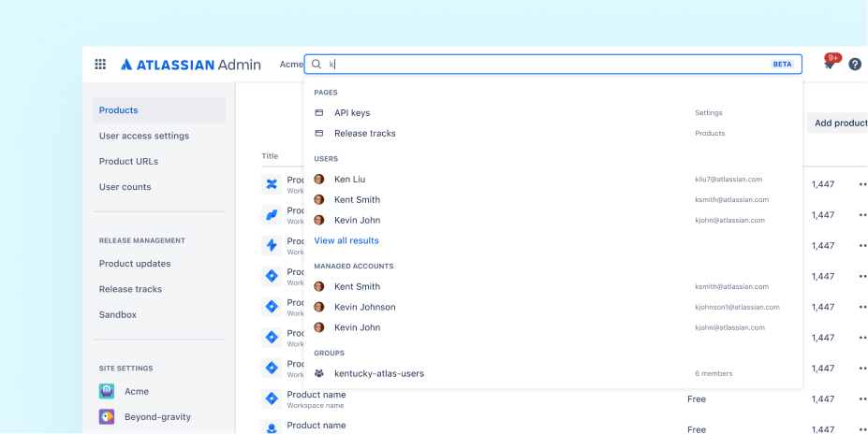Open Sandbox in sidebar
This screenshot has height=434, width=868.
117,314
